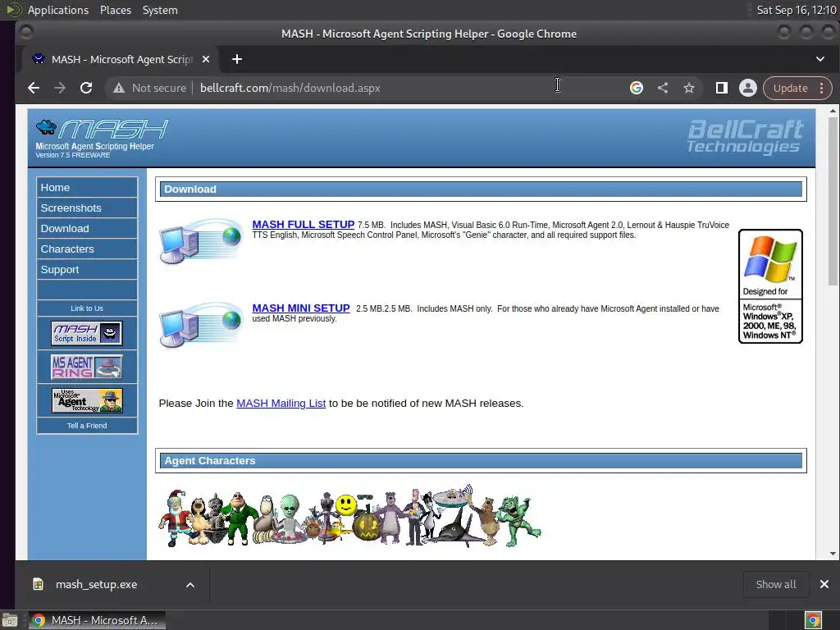Screen dimensions: 840x630
Task: Open a new tab with the plus icon
Action: coord(237,59)
